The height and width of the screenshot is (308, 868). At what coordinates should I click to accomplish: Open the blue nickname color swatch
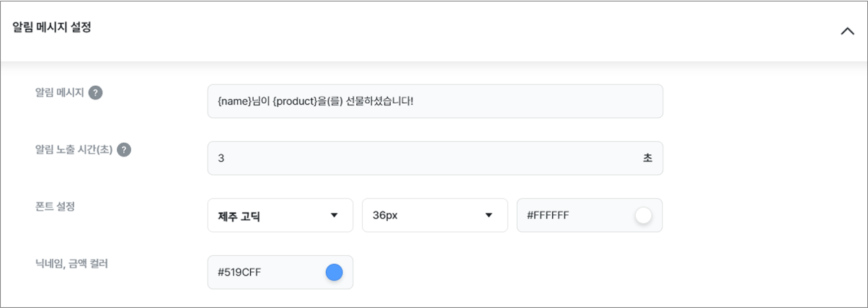click(x=334, y=272)
